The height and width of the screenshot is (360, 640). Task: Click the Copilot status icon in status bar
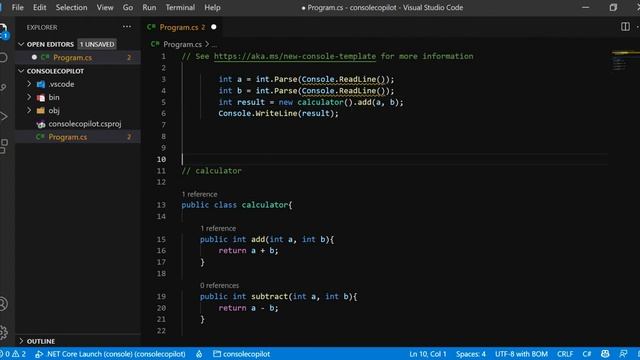pos(605,354)
